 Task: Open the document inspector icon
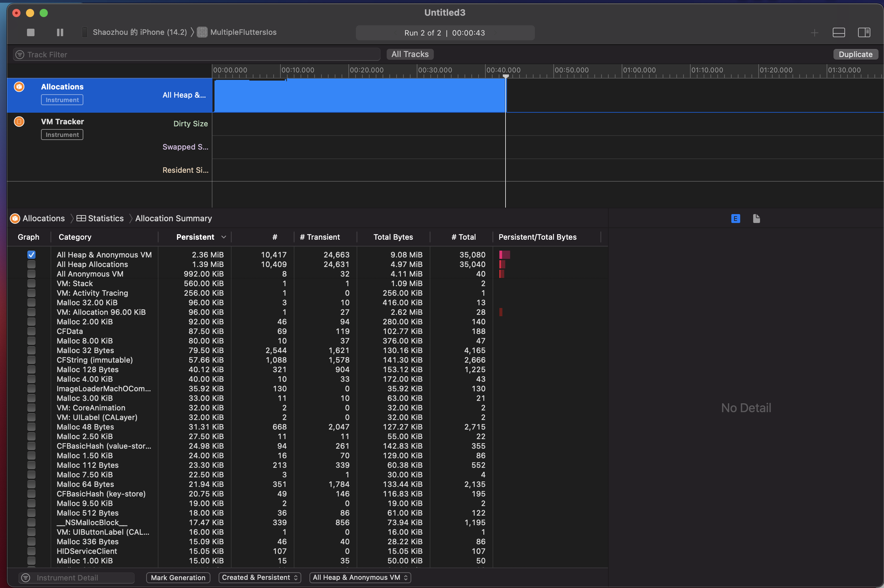(x=756, y=219)
